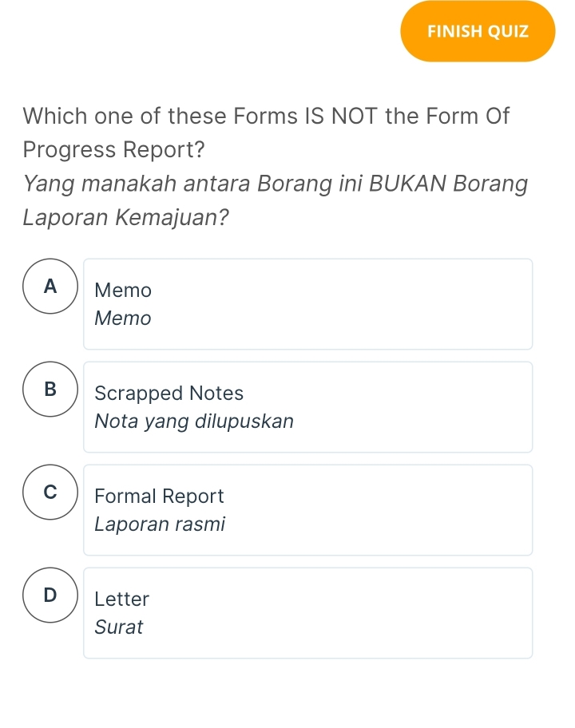
Task: Click the 'Laporan Kemajuan?' line of the question
Action: 121,217
